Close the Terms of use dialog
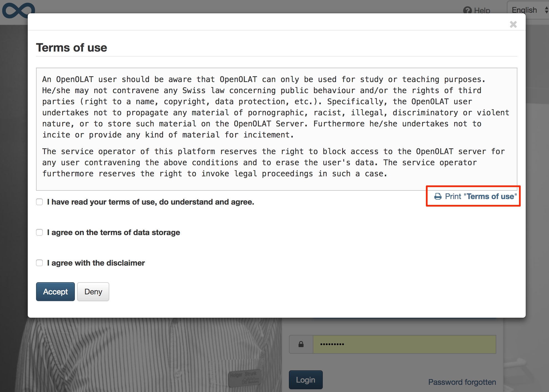The height and width of the screenshot is (392, 549). point(513,24)
